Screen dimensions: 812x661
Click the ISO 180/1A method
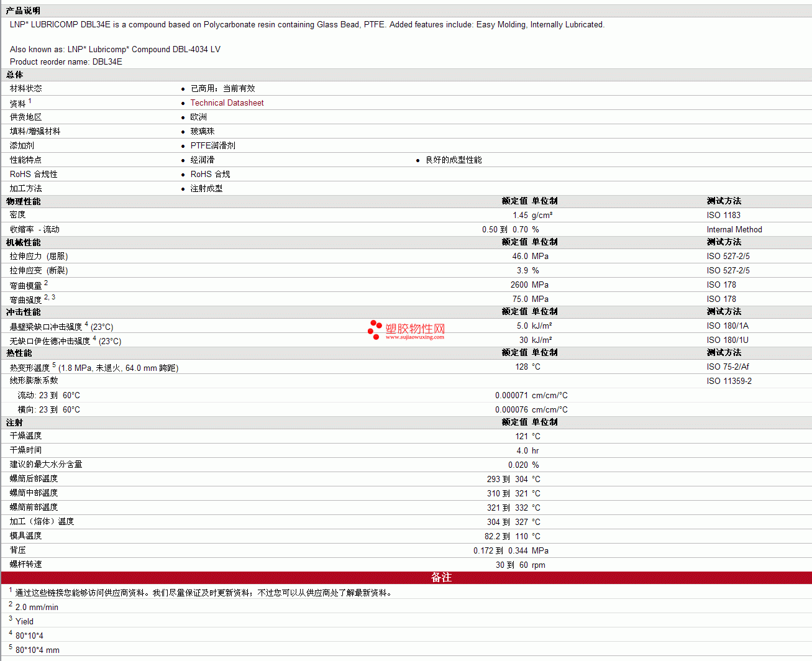(x=728, y=326)
